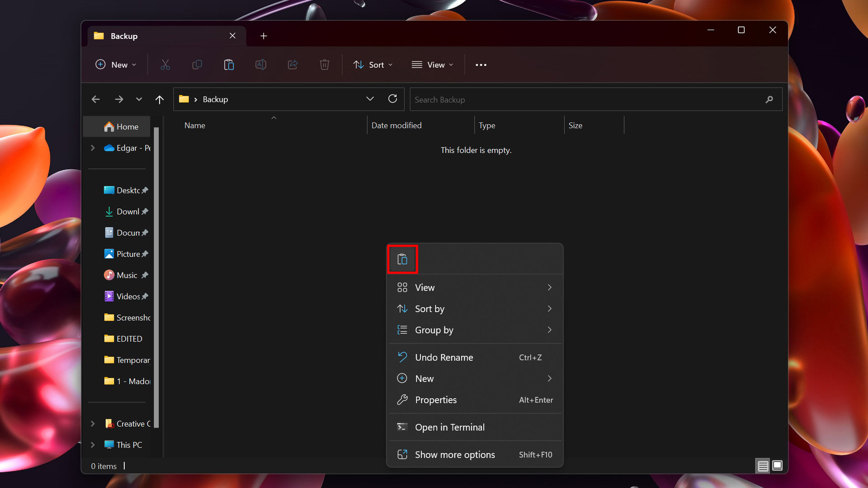The width and height of the screenshot is (868, 488).
Task: Click the Share icon in the toolbar
Action: (x=292, y=65)
